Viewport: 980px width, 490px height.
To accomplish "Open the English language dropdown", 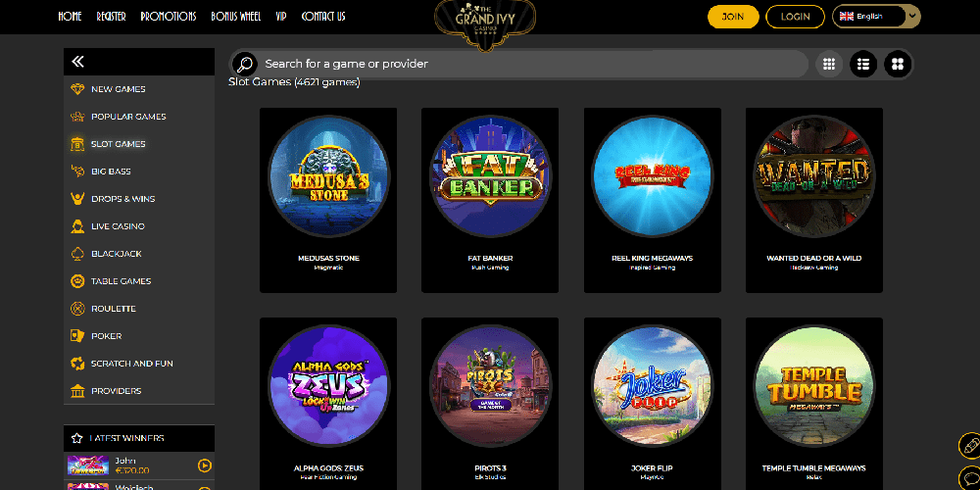I will coord(876,17).
